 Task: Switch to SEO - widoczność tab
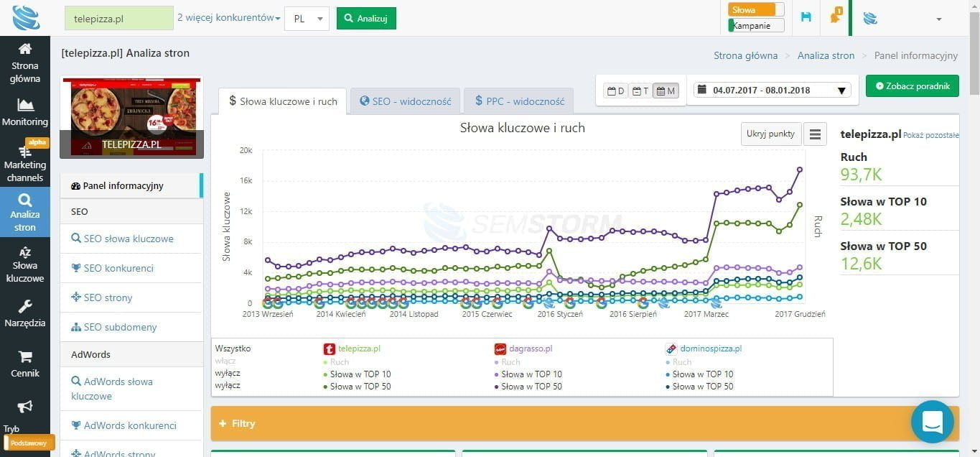pyautogui.click(x=406, y=101)
